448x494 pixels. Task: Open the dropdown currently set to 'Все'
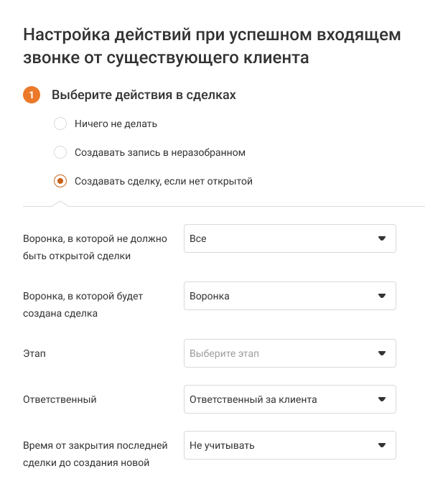tap(280, 238)
